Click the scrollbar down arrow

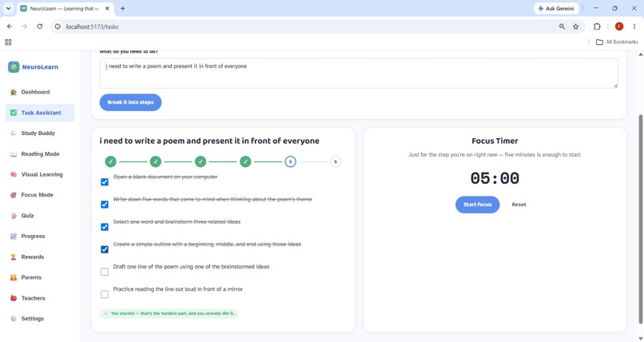640,339
